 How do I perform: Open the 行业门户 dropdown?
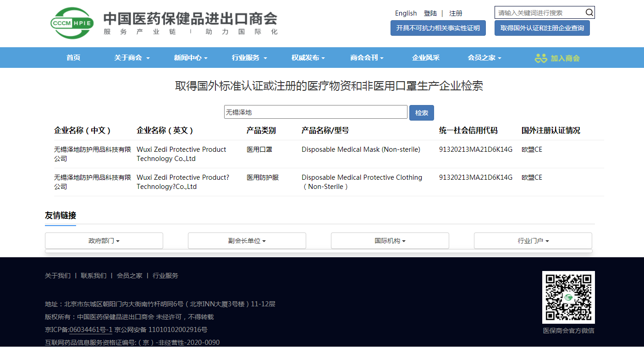coord(533,241)
